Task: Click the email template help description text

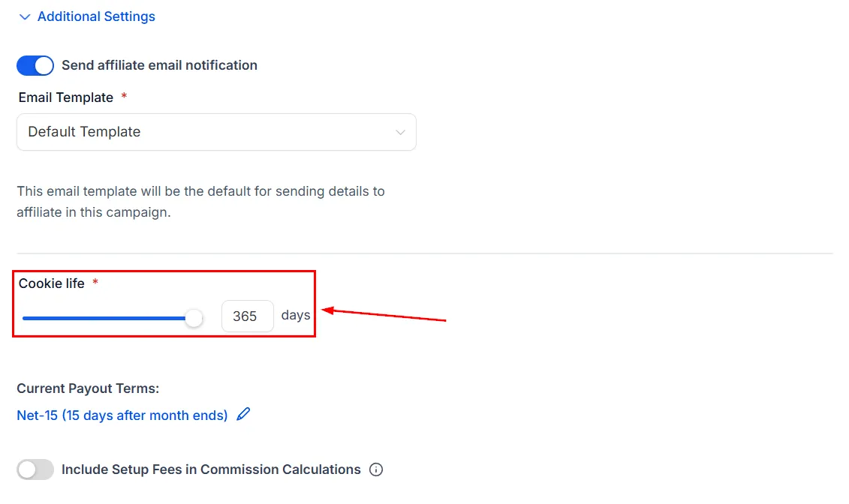Action: click(x=200, y=202)
